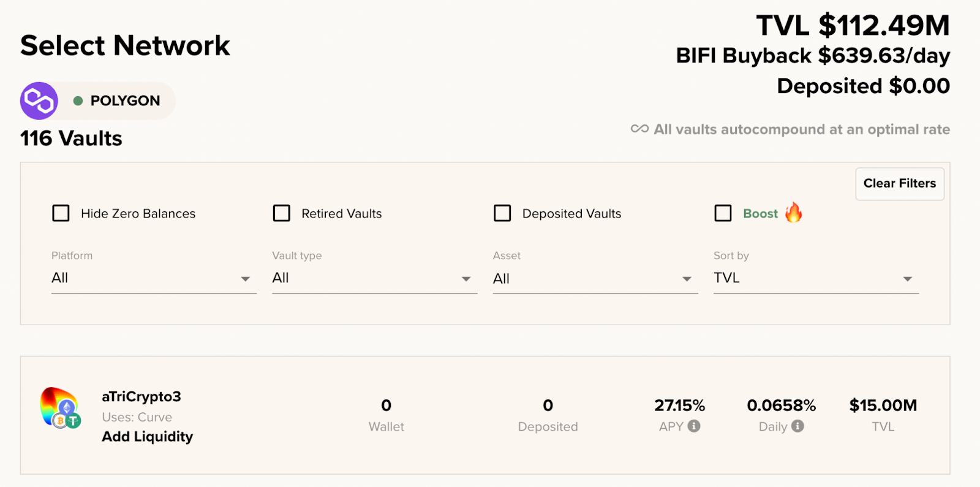Check the Retired Vaults filter
Screen dimensions: 980x487
click(x=282, y=213)
